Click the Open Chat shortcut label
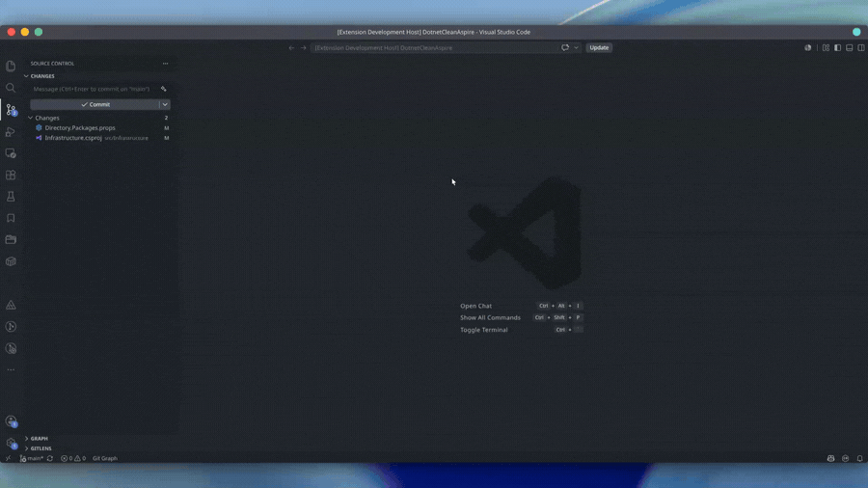 coord(475,306)
